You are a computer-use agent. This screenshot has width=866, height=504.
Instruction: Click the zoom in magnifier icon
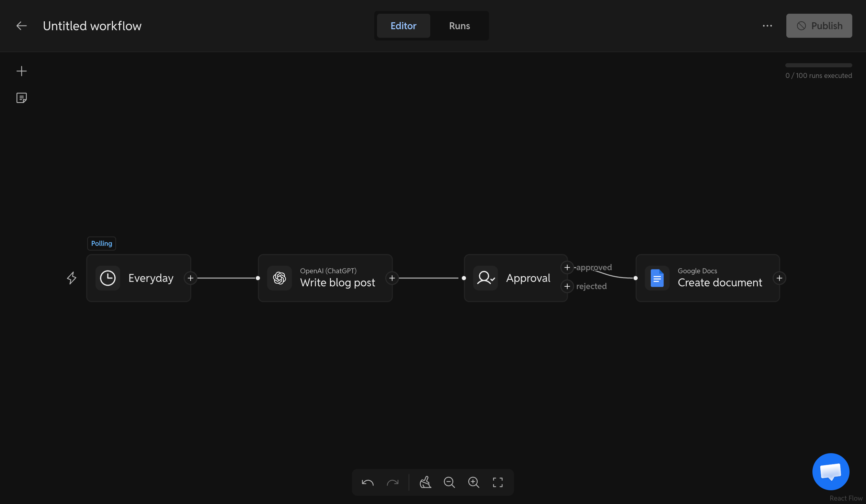(x=474, y=482)
